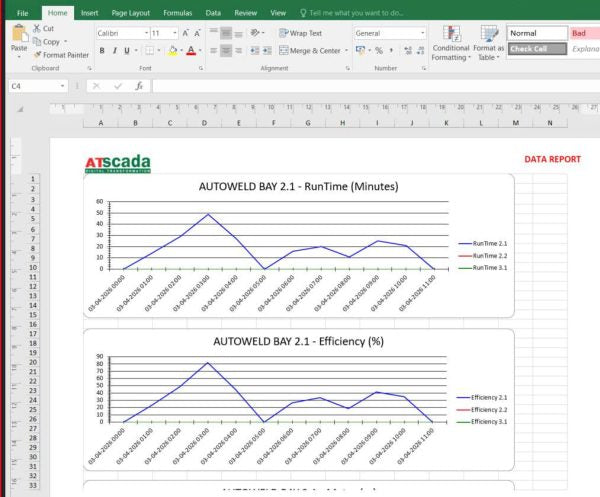Click the Tell me search box
This screenshot has width=600, height=497.
point(352,13)
